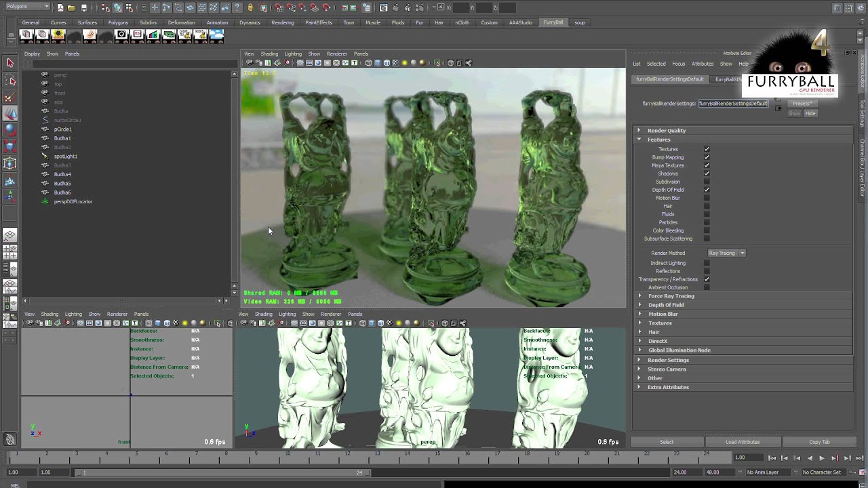Pick the Scale tool in toolbox
Image resolution: width=868 pixels, height=488 pixels.
(10, 146)
